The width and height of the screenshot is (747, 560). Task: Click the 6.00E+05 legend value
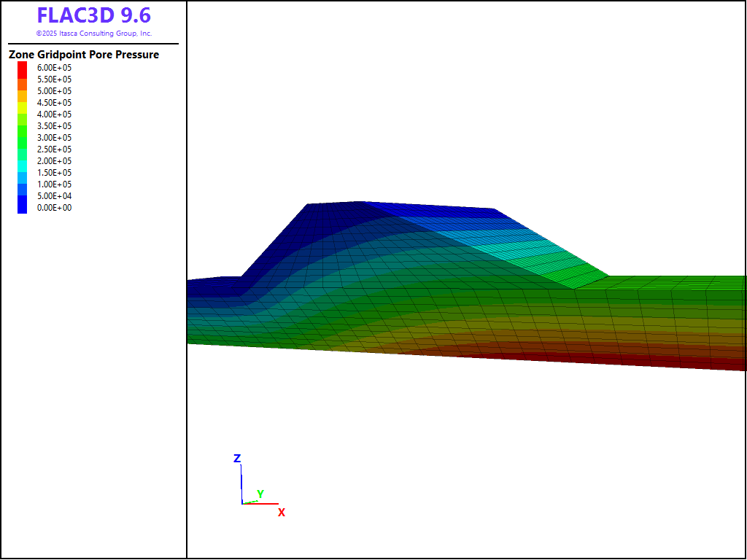(54, 68)
